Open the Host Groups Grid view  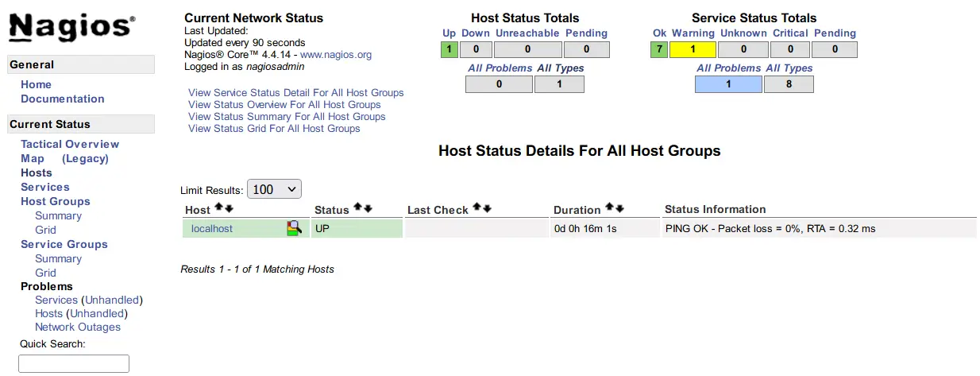(45, 230)
